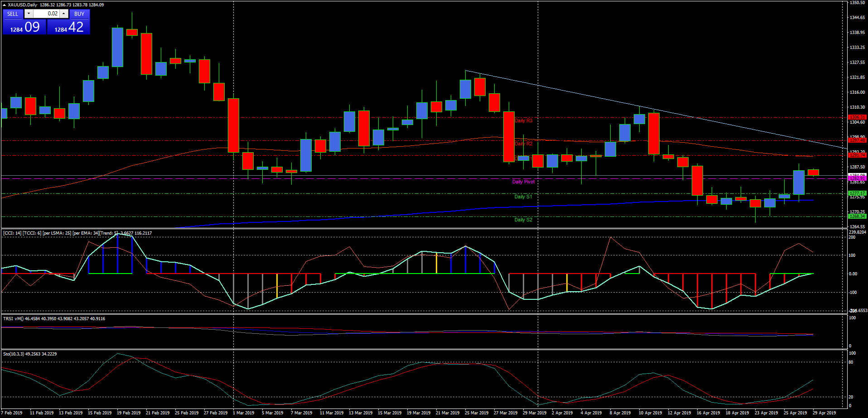Click the magenta 1282.91 pivot price tag
This screenshot has height=418, width=868.
[857, 178]
